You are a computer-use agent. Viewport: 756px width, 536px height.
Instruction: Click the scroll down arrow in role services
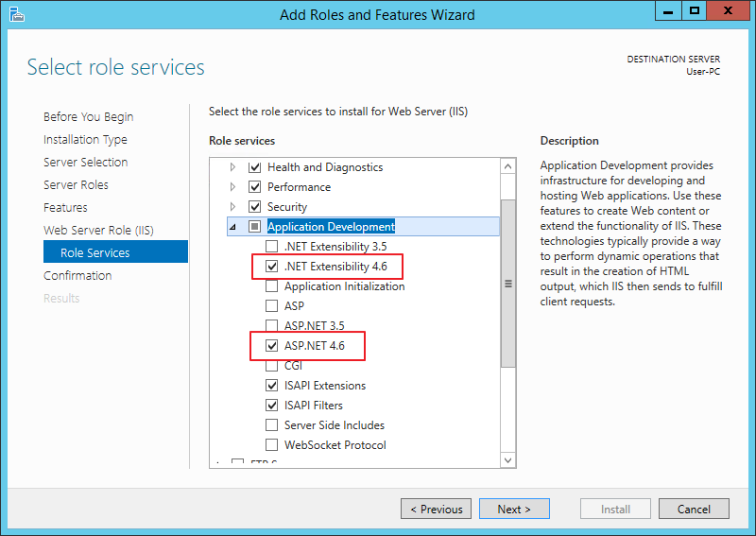pos(508,459)
